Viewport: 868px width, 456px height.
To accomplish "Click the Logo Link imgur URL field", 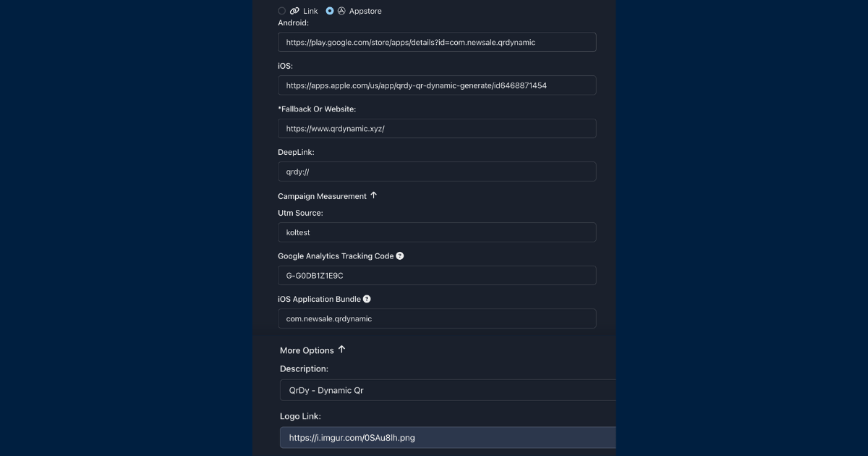I will coord(448,437).
